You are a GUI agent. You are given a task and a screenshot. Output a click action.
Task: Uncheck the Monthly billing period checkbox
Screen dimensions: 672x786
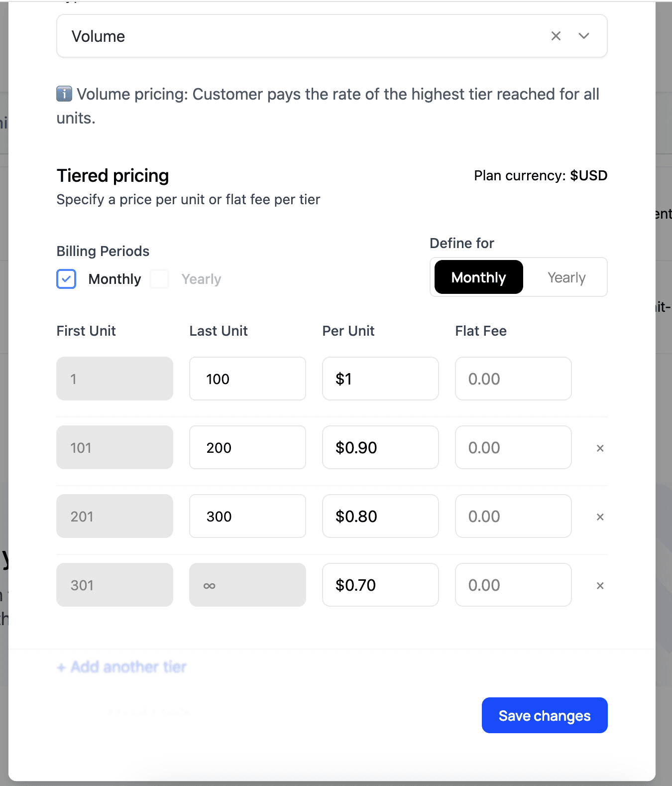pos(66,279)
